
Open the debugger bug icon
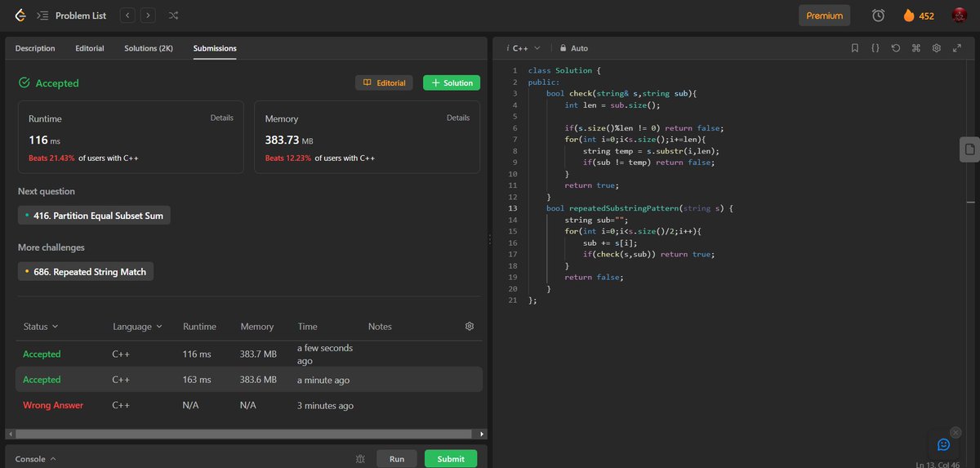(360, 459)
